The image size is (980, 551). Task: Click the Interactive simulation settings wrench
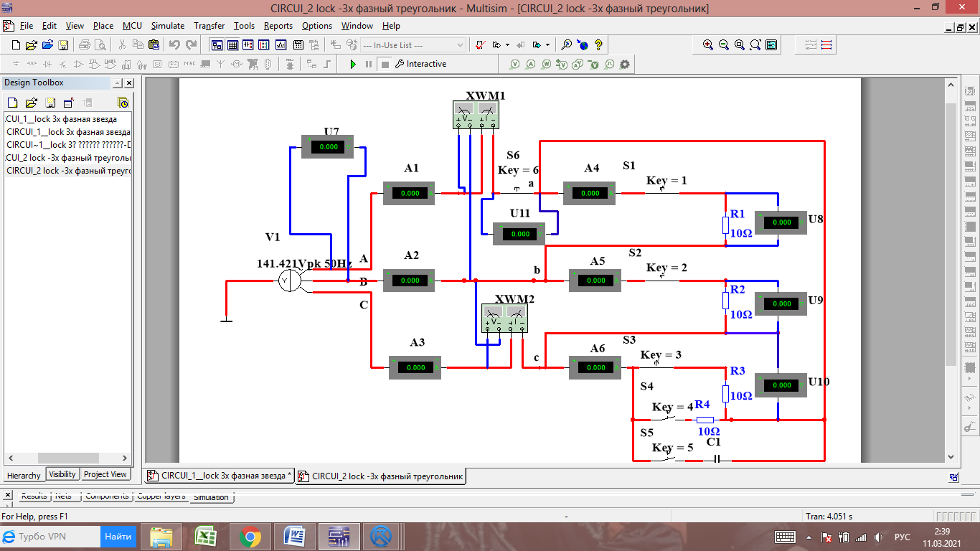click(x=400, y=64)
